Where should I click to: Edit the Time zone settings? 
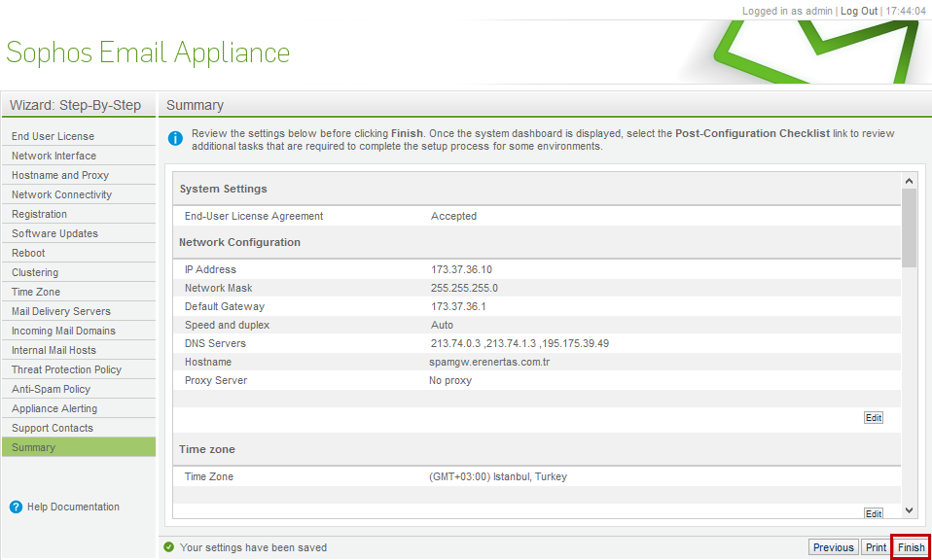874,514
